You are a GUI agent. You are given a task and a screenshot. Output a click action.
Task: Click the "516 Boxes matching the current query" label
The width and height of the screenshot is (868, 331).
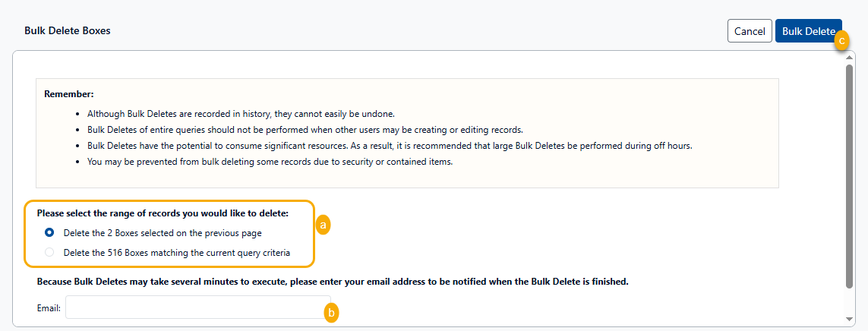[x=176, y=252]
